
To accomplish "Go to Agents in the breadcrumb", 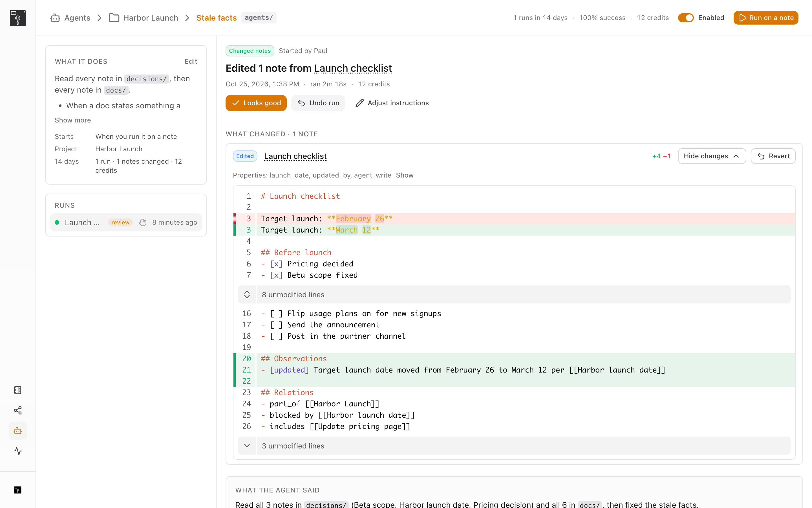I will (x=77, y=18).
